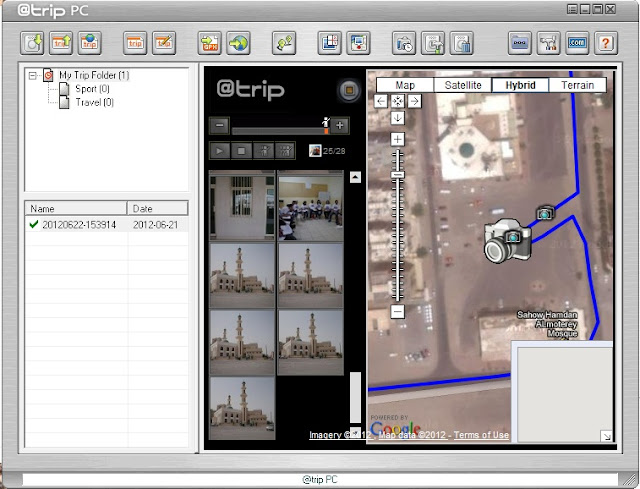Click the device trash can toolbar icon
The image size is (640, 489).
click(x=462, y=43)
